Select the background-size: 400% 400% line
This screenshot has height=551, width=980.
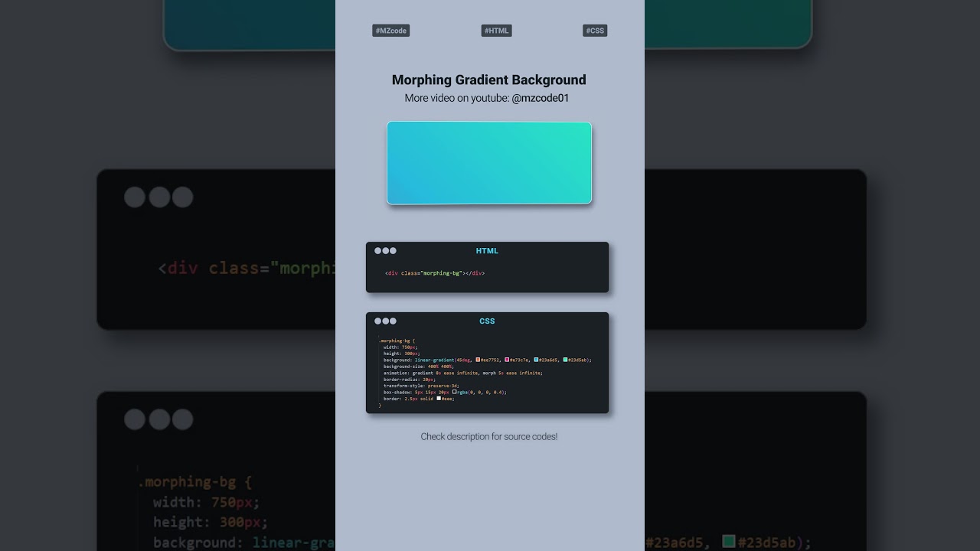[x=419, y=367]
